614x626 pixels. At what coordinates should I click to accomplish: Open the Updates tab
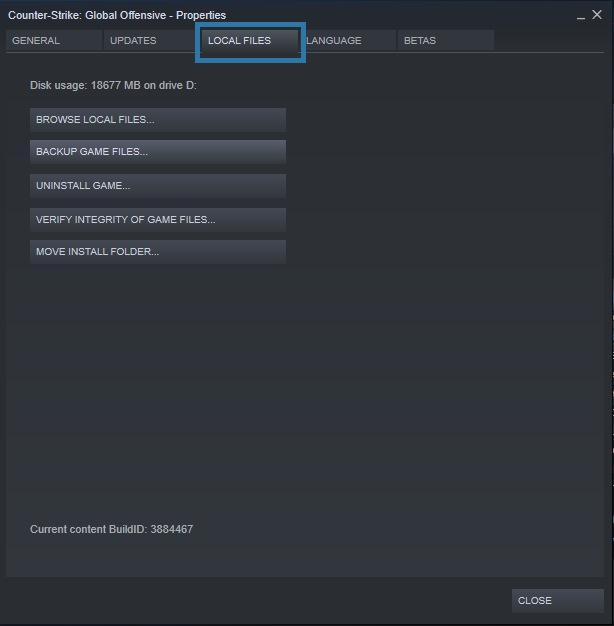(x=152, y=40)
